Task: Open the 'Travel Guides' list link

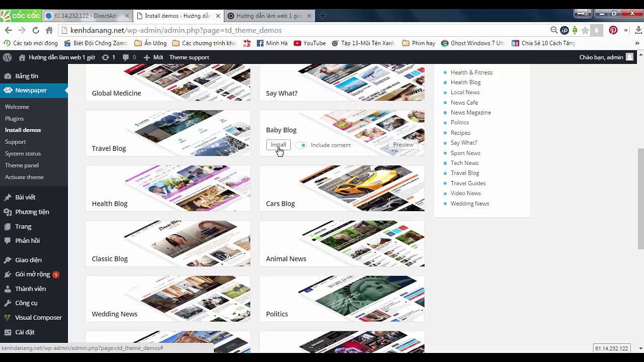Action: (x=468, y=183)
